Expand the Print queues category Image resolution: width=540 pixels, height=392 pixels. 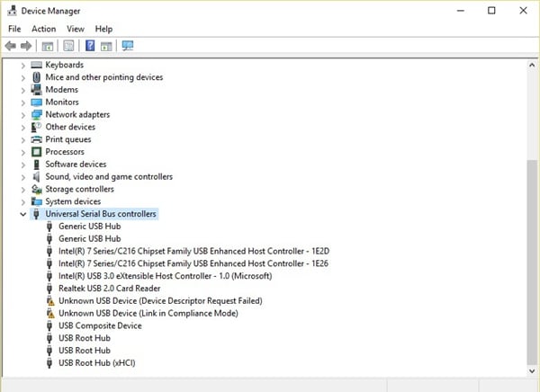pyautogui.click(x=23, y=139)
